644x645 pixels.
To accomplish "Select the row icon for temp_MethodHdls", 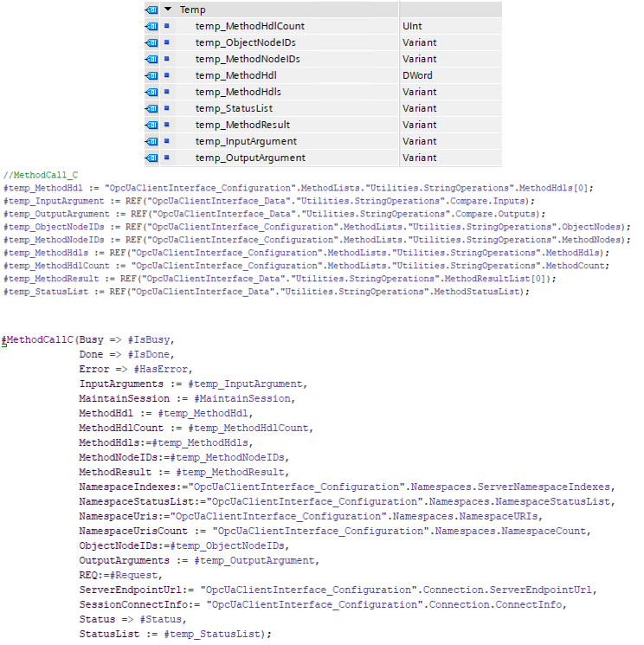I will click(x=151, y=92).
